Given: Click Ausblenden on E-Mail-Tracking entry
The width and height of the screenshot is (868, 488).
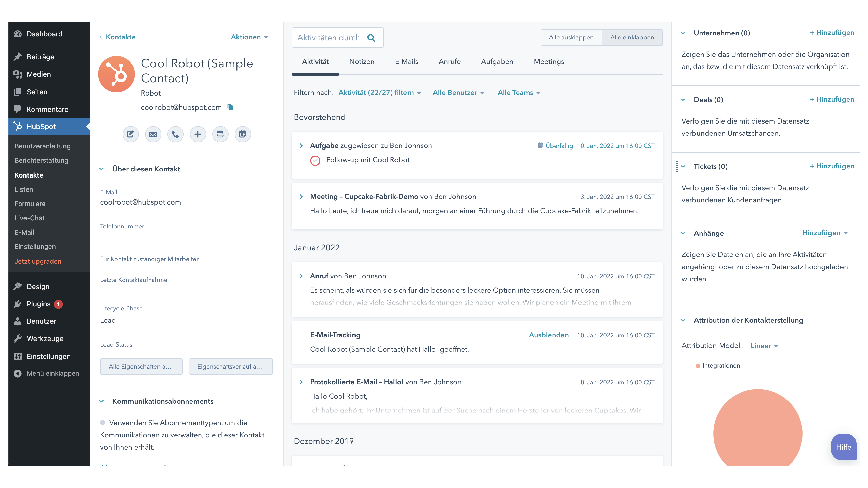Looking at the screenshot, I should pyautogui.click(x=549, y=335).
